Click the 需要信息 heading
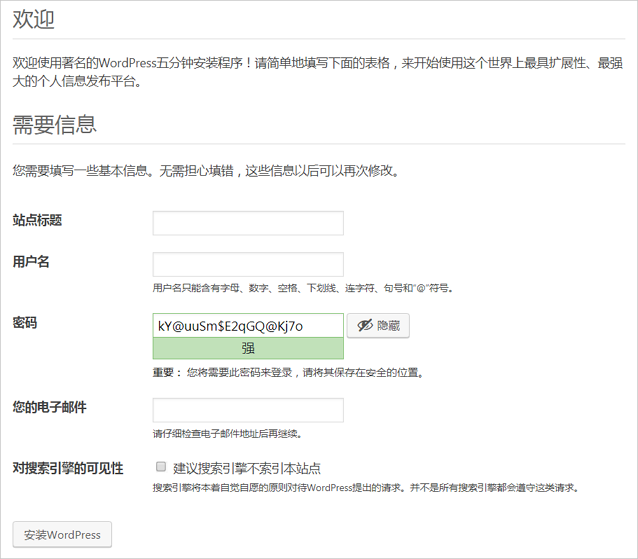638x559 pixels. (x=55, y=124)
